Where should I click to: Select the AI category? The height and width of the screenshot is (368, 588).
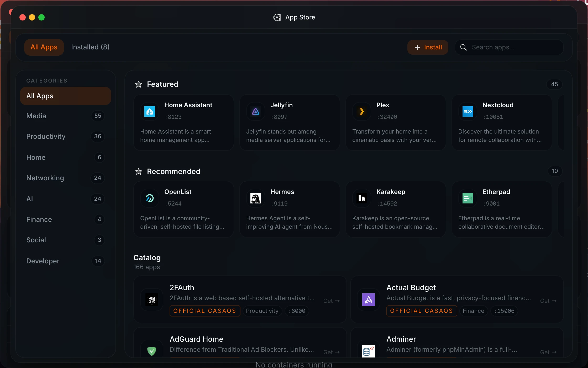click(x=66, y=199)
